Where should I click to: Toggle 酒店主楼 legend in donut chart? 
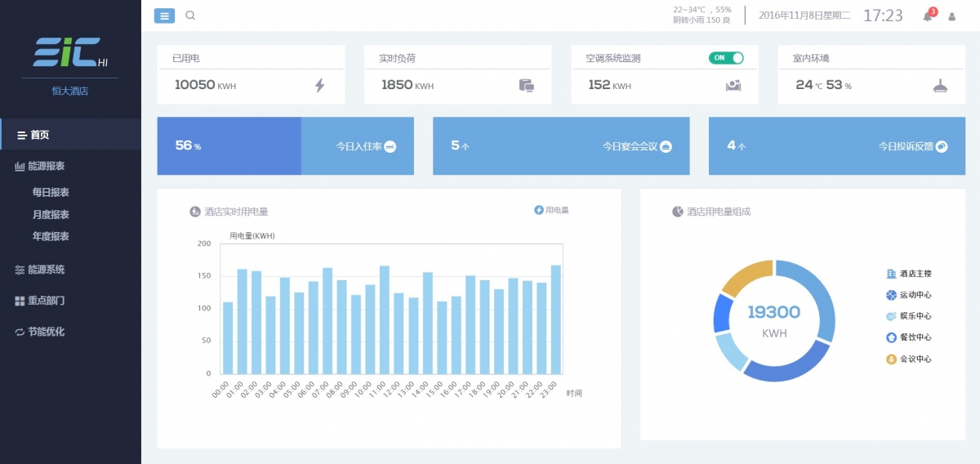(909, 274)
